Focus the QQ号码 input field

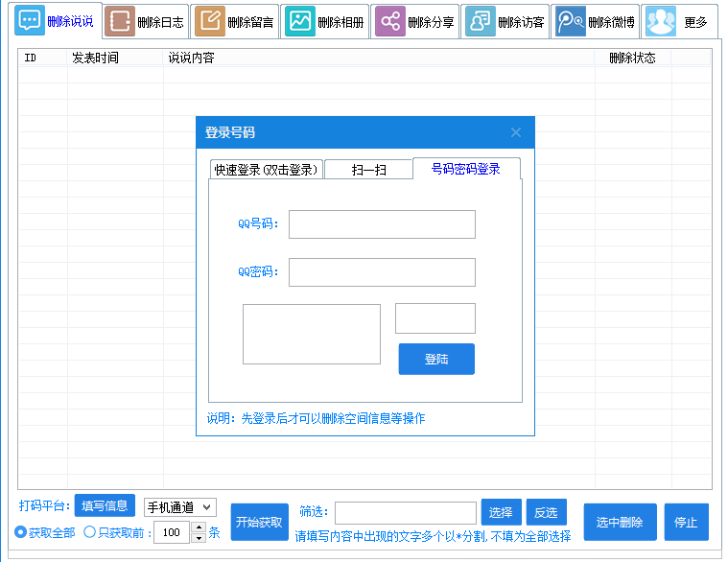(x=382, y=224)
